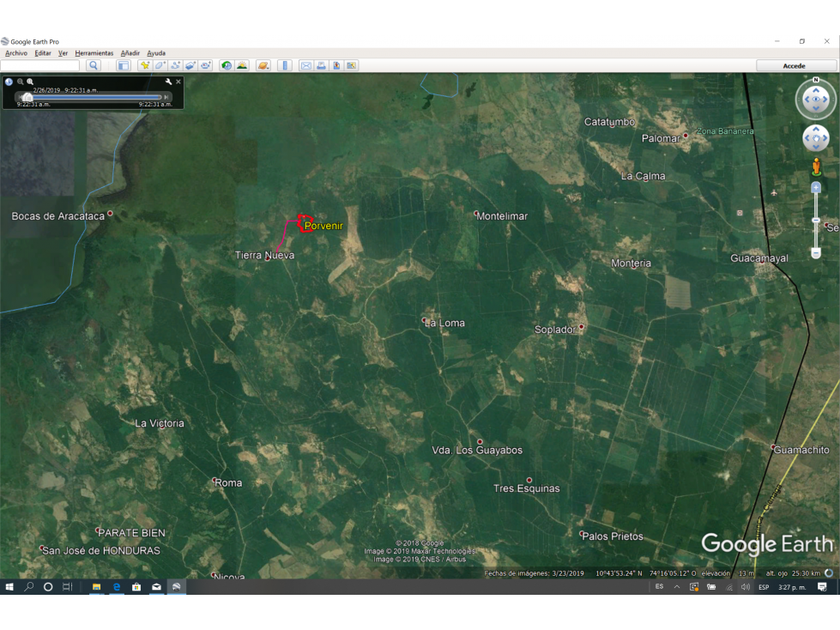
Task: Click zoom out minus button
Action: pyautogui.click(x=816, y=253)
